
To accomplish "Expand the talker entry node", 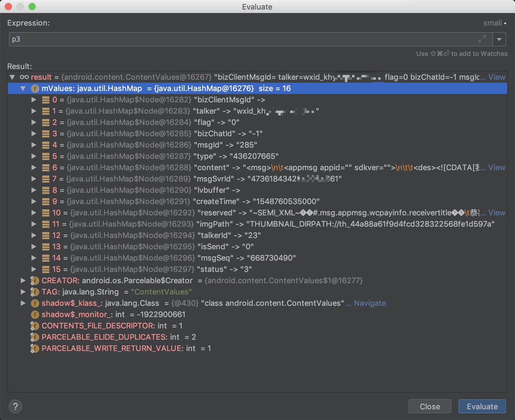I will 34,111.
